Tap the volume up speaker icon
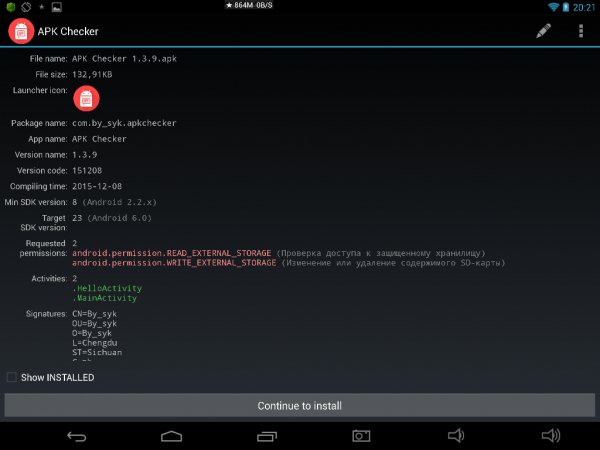600x450 pixels. pyautogui.click(x=551, y=435)
